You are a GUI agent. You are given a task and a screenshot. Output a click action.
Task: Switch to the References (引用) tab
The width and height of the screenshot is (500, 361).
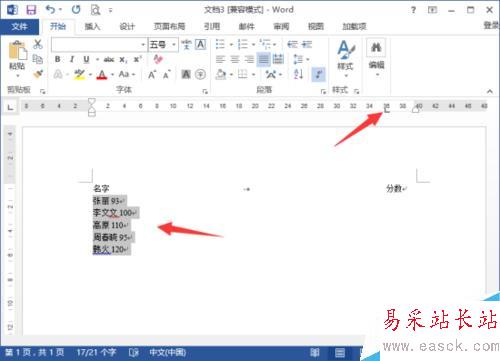(x=212, y=26)
